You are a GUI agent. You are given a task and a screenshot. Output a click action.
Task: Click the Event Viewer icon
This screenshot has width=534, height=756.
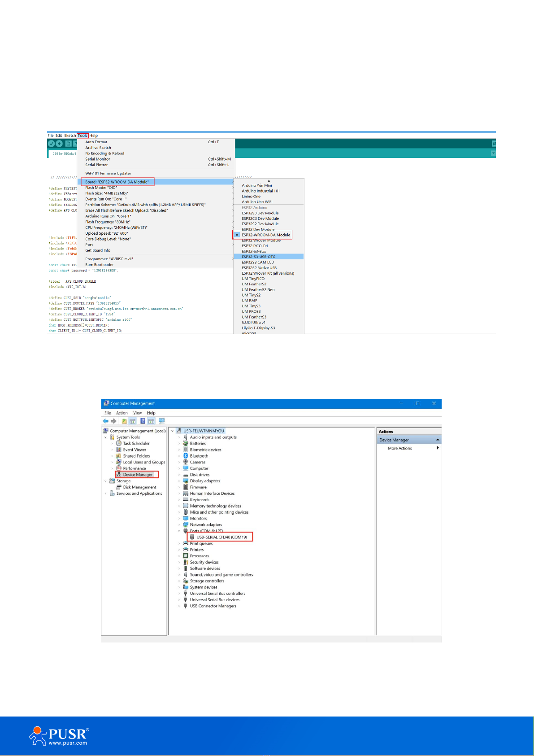tap(119, 450)
